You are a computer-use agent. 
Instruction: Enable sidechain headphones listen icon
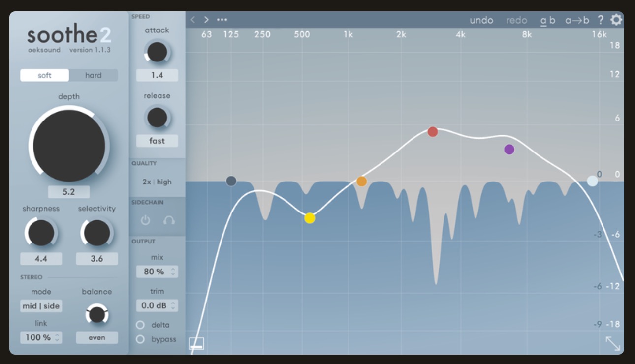click(169, 220)
